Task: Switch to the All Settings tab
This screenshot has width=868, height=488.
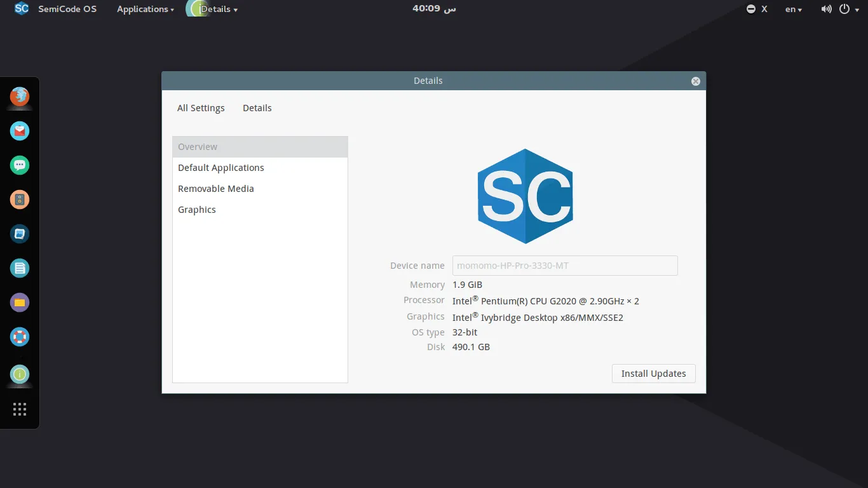Action: [201, 108]
